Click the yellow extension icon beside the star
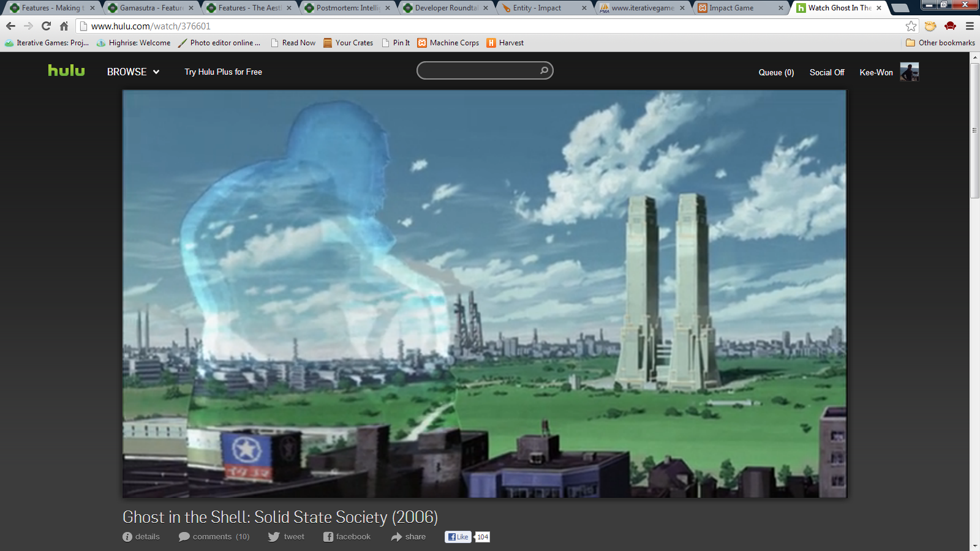980x551 pixels. tap(930, 26)
